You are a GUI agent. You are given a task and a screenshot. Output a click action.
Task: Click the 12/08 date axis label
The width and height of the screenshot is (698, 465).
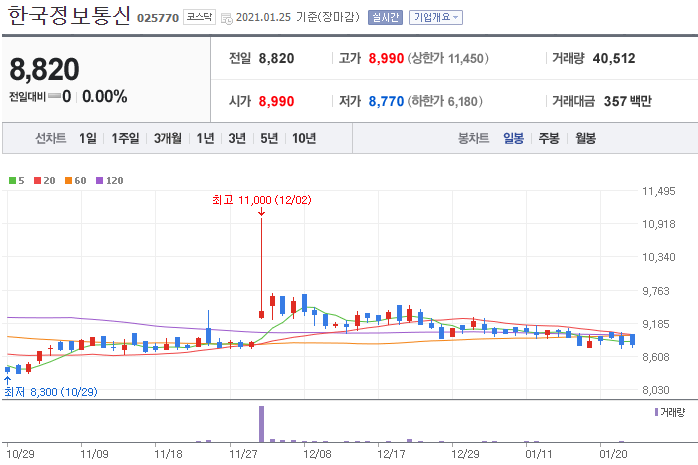(317, 454)
